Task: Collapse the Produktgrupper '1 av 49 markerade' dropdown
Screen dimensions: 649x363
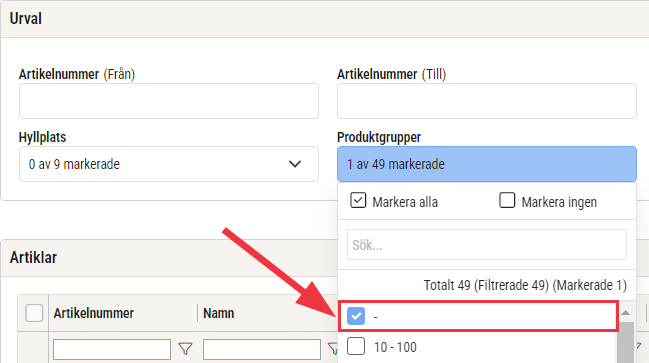Action: (x=487, y=164)
